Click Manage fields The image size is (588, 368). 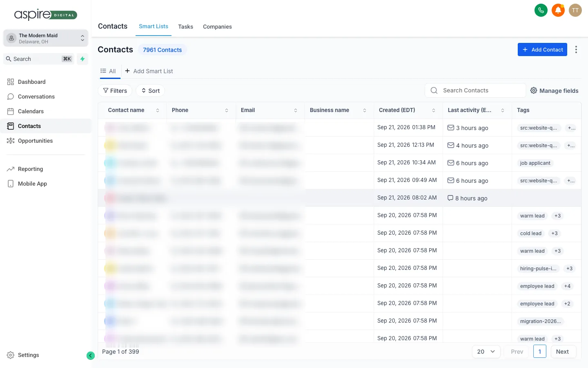coord(555,91)
